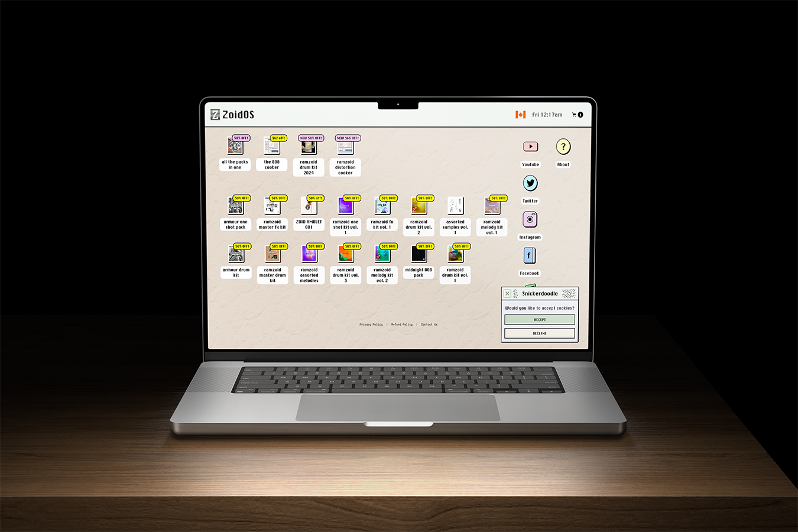Click the ZoidOS logo
Screen dimensions: 798x532
(232, 115)
